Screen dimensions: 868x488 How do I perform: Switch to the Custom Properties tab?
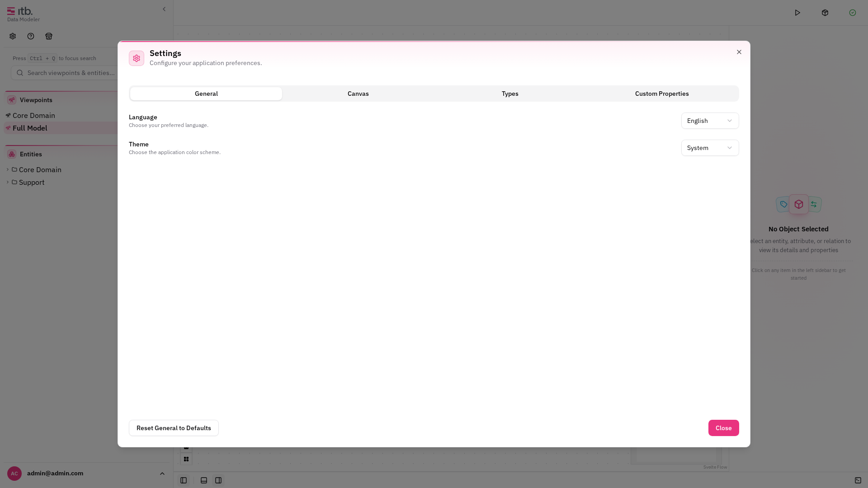pos(662,94)
